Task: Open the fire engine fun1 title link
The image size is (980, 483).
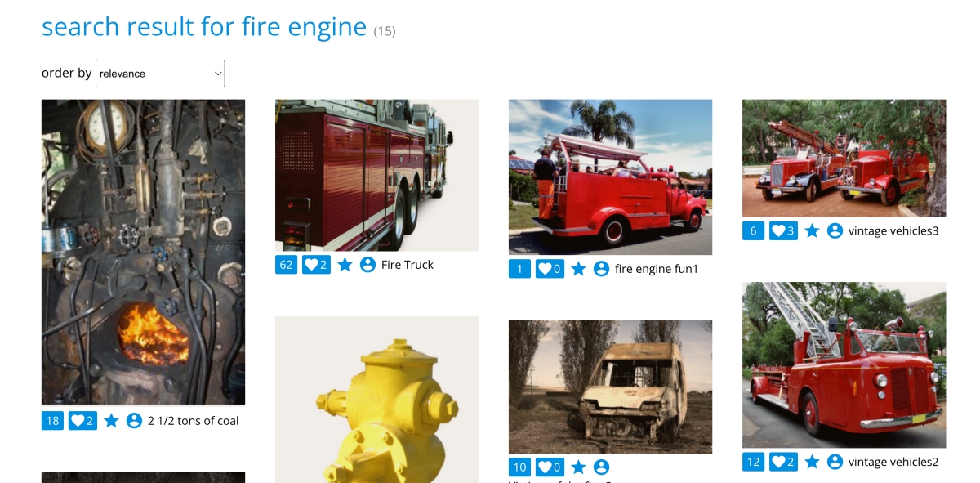Action: (657, 269)
